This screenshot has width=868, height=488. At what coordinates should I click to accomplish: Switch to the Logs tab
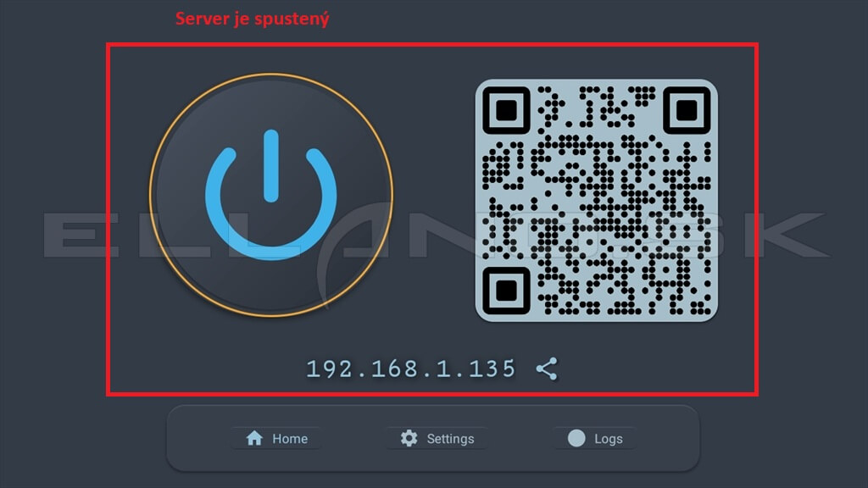[x=595, y=438]
